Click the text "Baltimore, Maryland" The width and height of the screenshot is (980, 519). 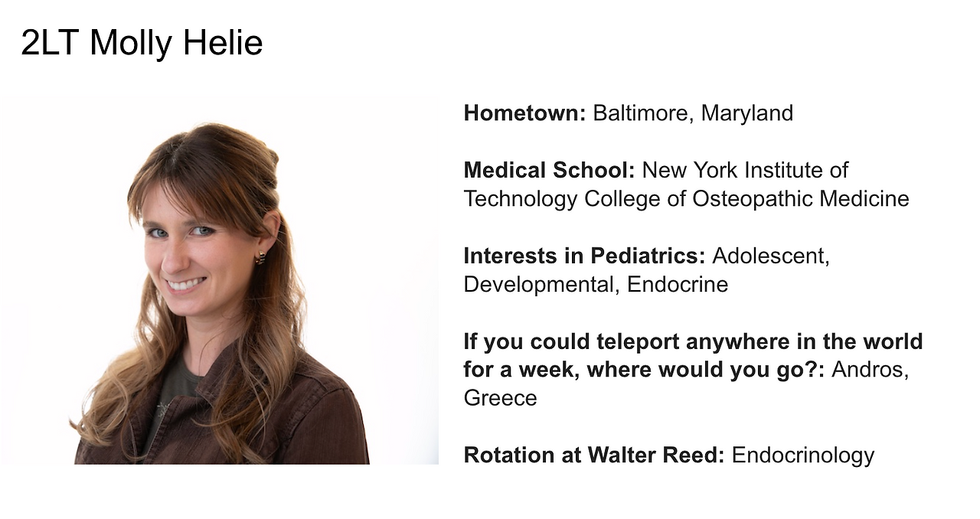[x=693, y=113]
